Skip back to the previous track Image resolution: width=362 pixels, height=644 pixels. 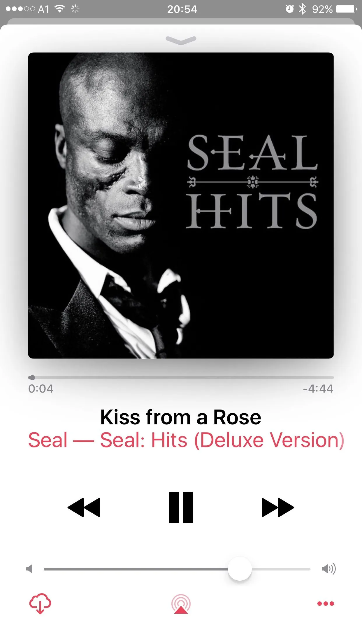(84, 508)
